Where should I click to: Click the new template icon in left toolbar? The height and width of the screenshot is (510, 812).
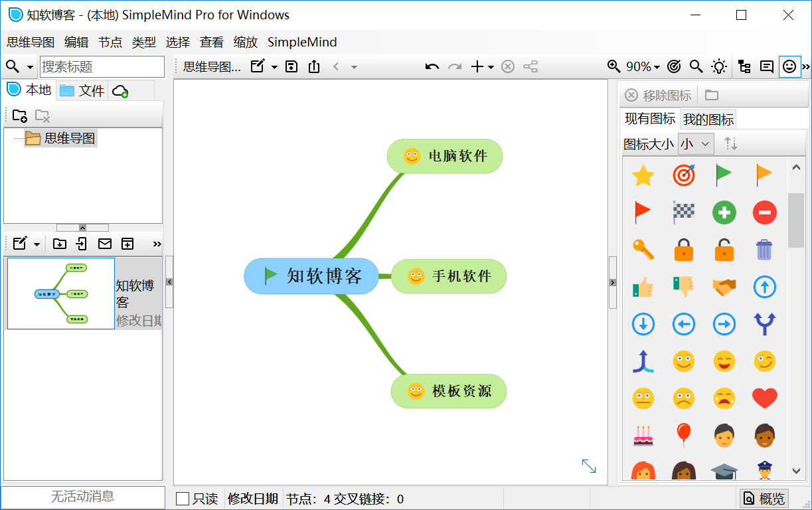tap(127, 244)
